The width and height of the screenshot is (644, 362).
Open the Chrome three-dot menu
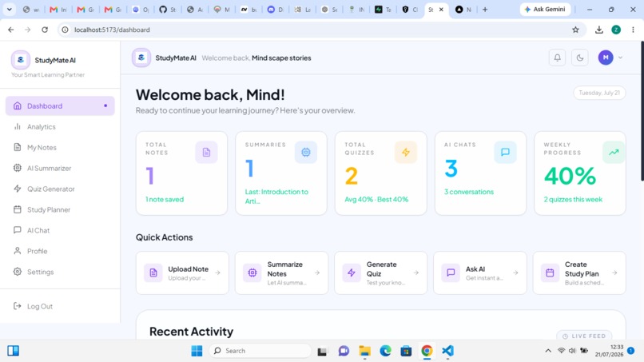(633, 30)
